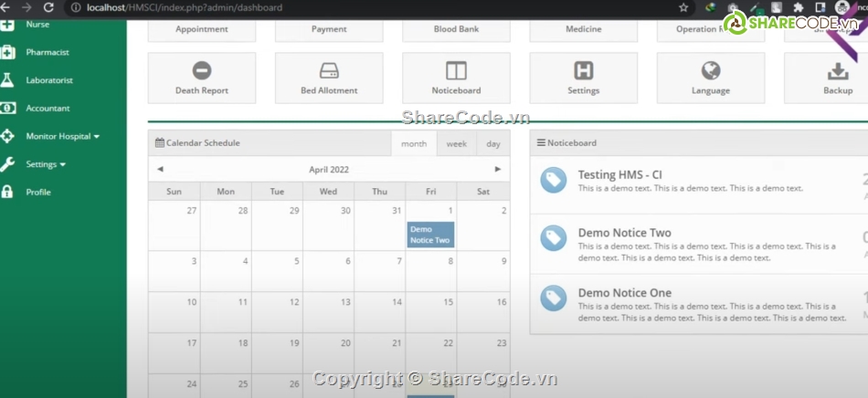Open the Payment tile
This screenshot has height=398, width=868.
coord(329,30)
